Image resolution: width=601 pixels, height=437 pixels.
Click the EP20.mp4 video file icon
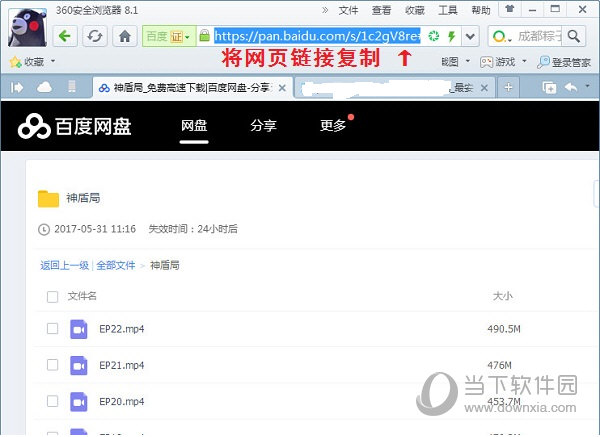coord(79,402)
